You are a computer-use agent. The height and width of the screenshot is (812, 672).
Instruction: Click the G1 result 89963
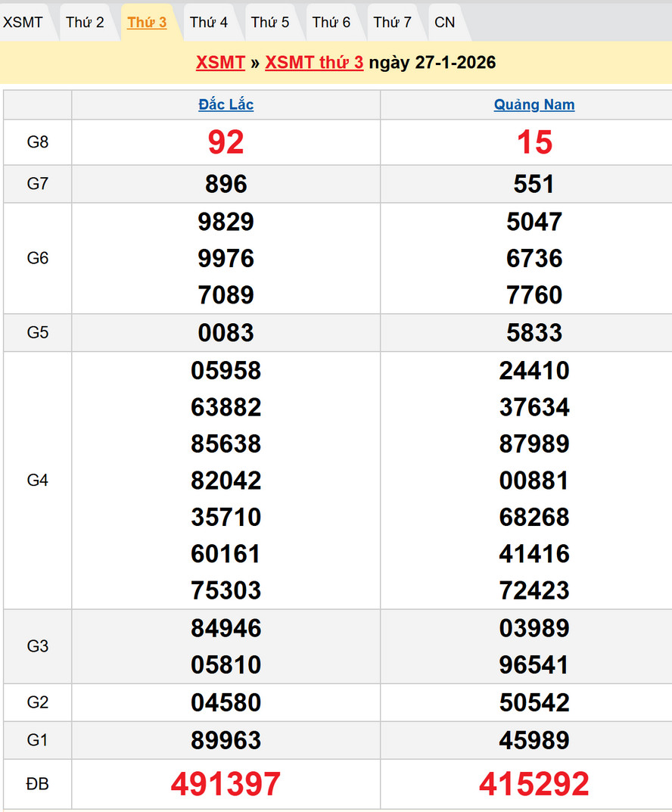(226, 740)
